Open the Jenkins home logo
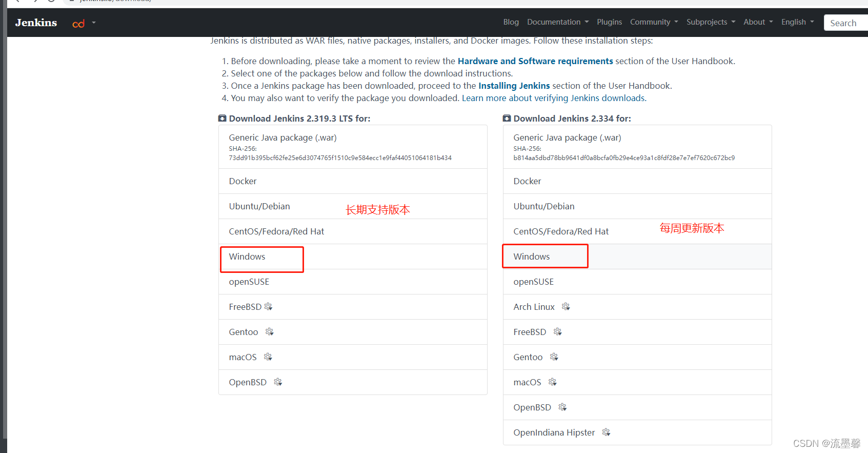The width and height of the screenshot is (868, 453). click(x=36, y=23)
